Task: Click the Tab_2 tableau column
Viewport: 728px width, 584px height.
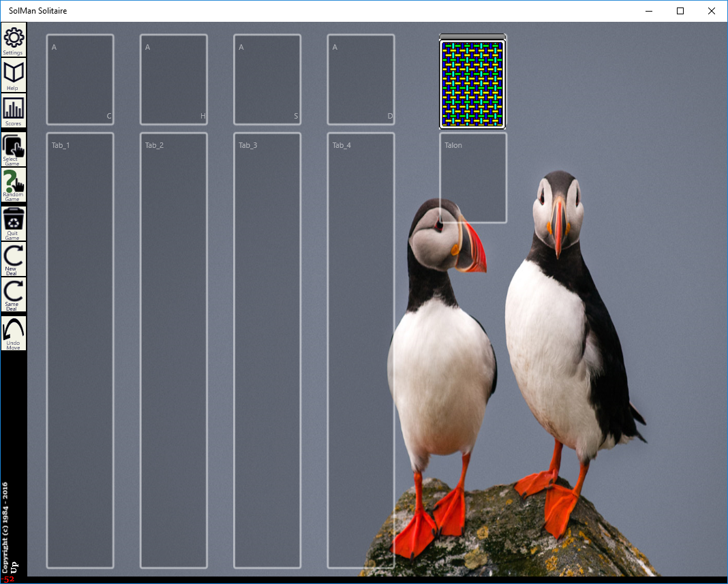Action: pyautogui.click(x=173, y=350)
